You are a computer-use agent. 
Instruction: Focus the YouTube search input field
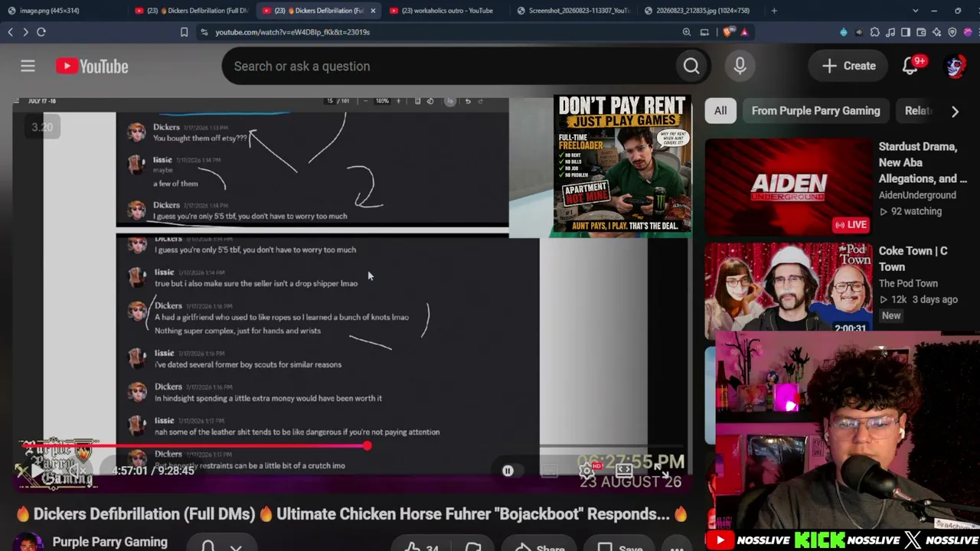pos(448,67)
